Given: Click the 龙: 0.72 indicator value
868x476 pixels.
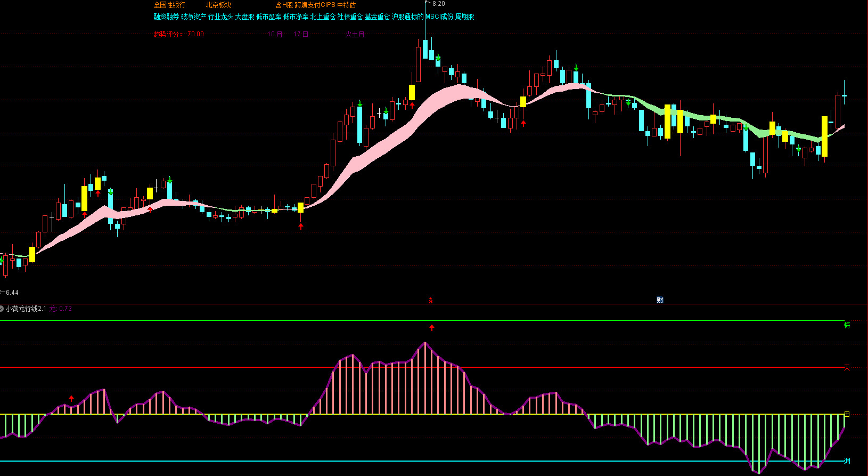Looking at the screenshot, I should [61, 309].
